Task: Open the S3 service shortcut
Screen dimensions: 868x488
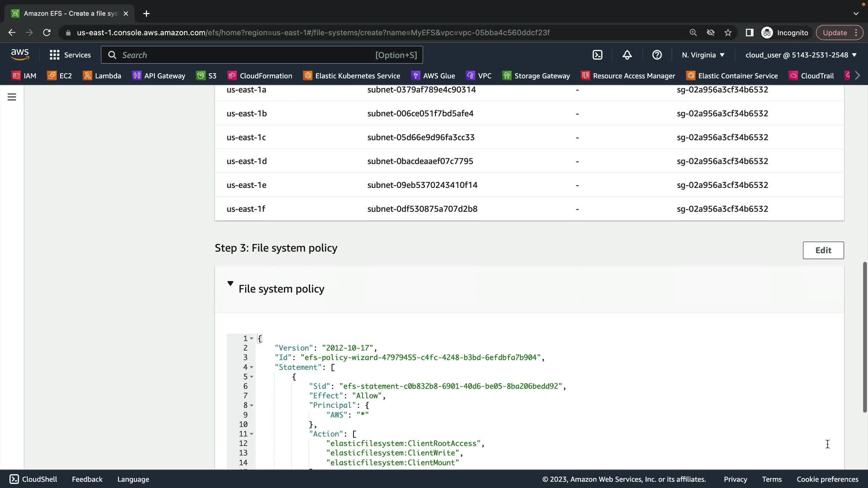Action: pos(207,76)
